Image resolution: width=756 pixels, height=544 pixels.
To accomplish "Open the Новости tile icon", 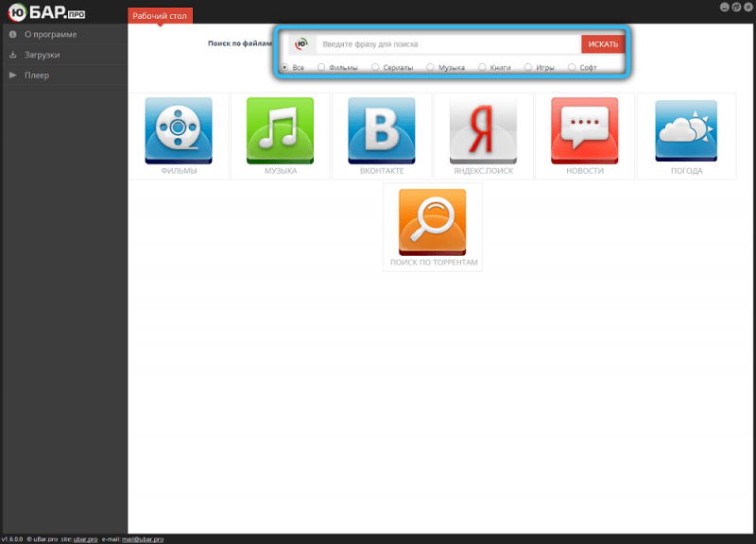I will pyautogui.click(x=584, y=130).
